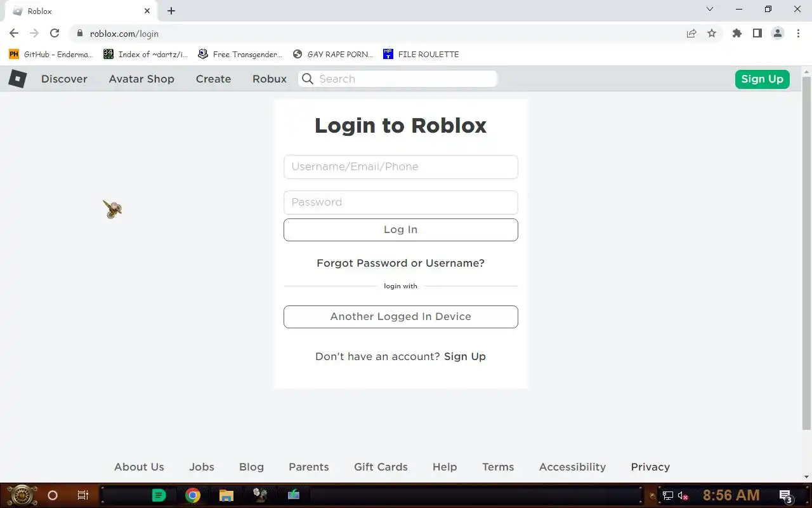
Task: Reload the page with the refresh icon
Action: pyautogui.click(x=55, y=34)
